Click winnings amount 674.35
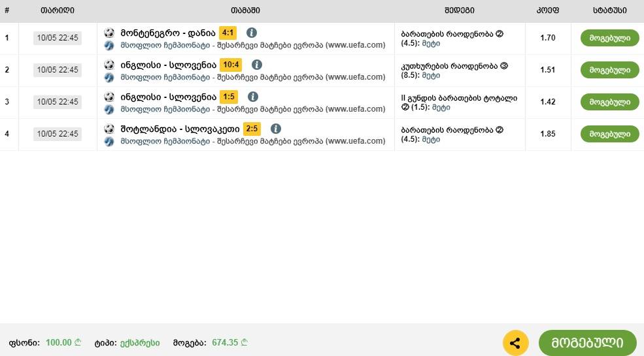Image resolution: width=644 pixels, height=356 pixels. point(229,342)
